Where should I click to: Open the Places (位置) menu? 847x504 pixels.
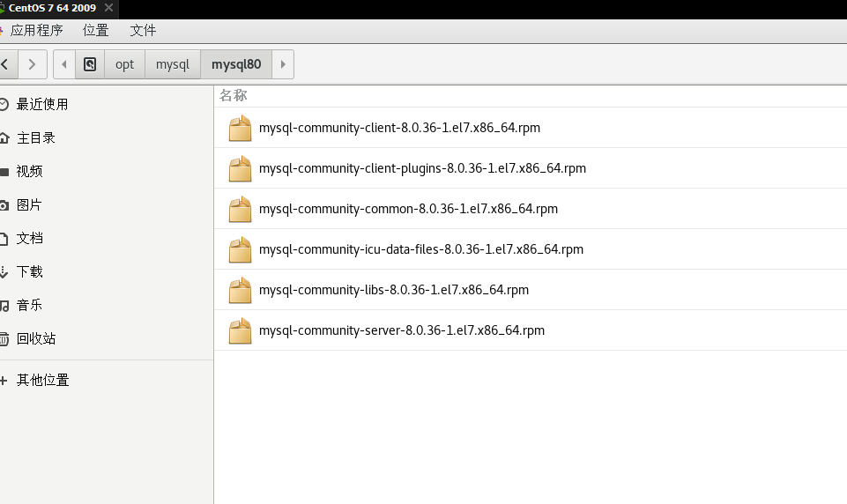point(95,30)
